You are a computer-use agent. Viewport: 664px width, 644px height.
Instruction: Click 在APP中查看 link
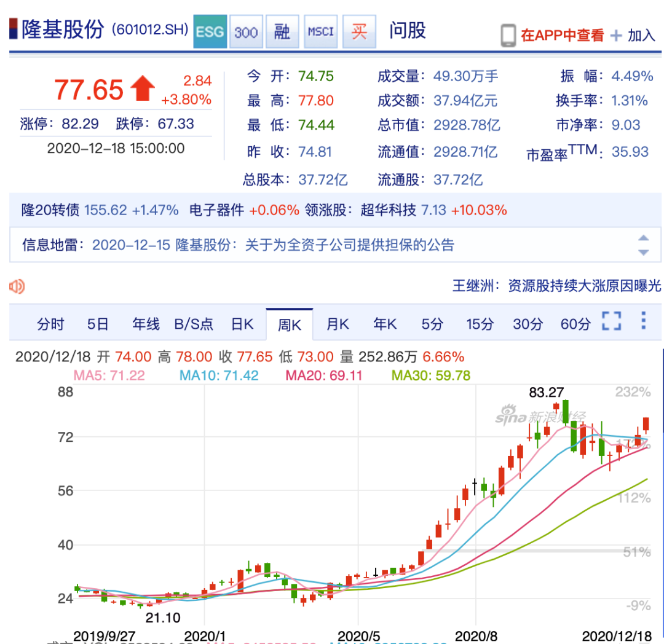(563, 36)
